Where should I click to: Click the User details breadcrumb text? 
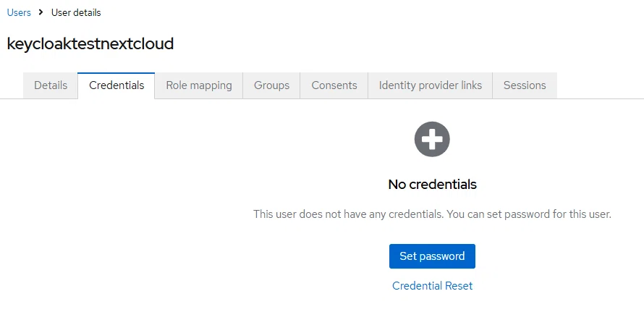pyautogui.click(x=76, y=13)
